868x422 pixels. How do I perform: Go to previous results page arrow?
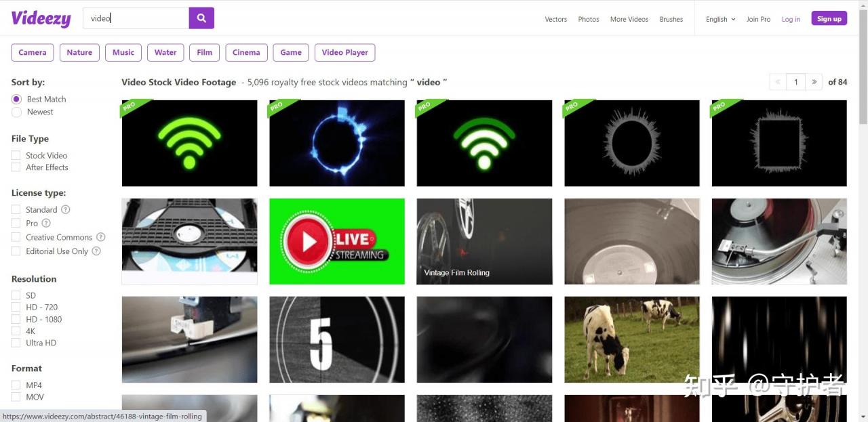point(778,82)
